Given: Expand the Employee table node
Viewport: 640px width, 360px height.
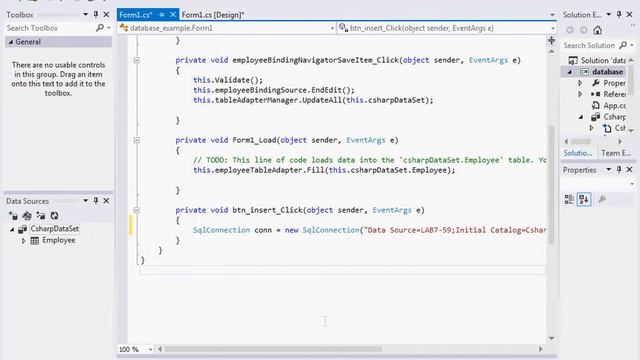Looking at the screenshot, I should click(x=24, y=241).
